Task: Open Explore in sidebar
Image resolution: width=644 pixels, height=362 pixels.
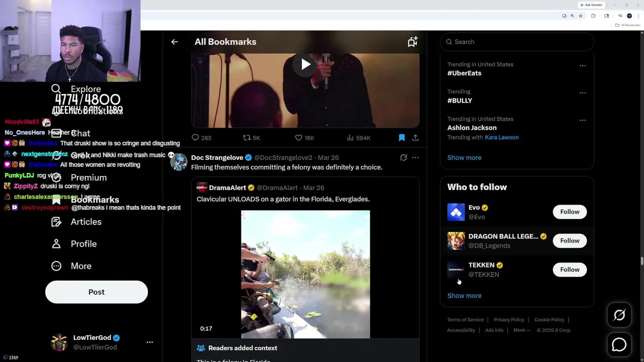Action: (x=76, y=89)
